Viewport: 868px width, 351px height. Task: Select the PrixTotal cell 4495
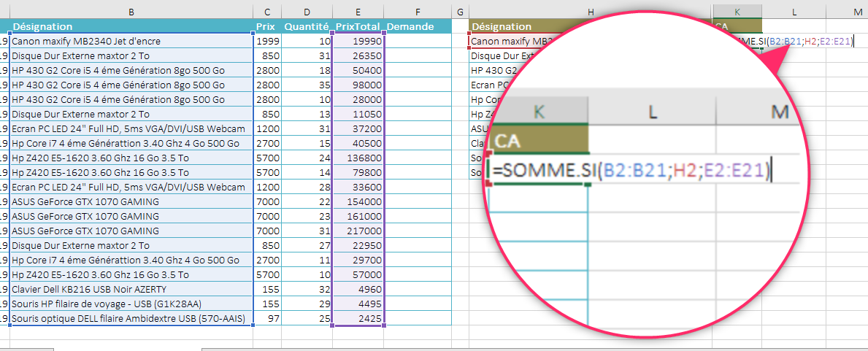358,304
